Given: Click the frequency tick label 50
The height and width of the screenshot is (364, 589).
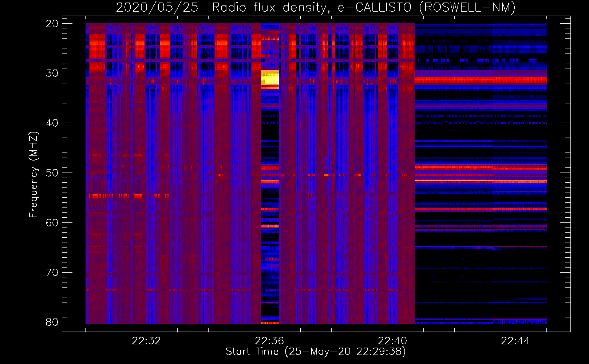Looking at the screenshot, I should (52, 173).
